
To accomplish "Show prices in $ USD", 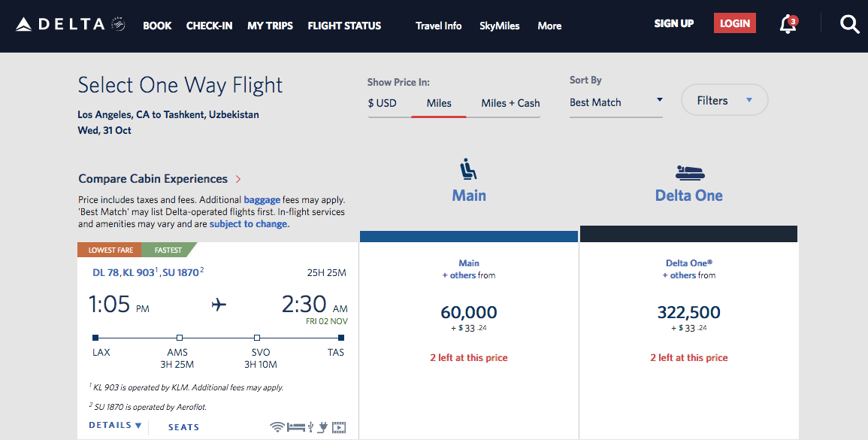I will 383,103.
